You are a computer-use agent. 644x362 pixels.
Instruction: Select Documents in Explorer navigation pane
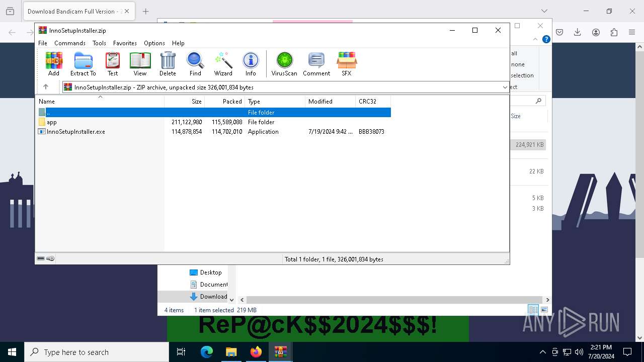(x=209, y=285)
